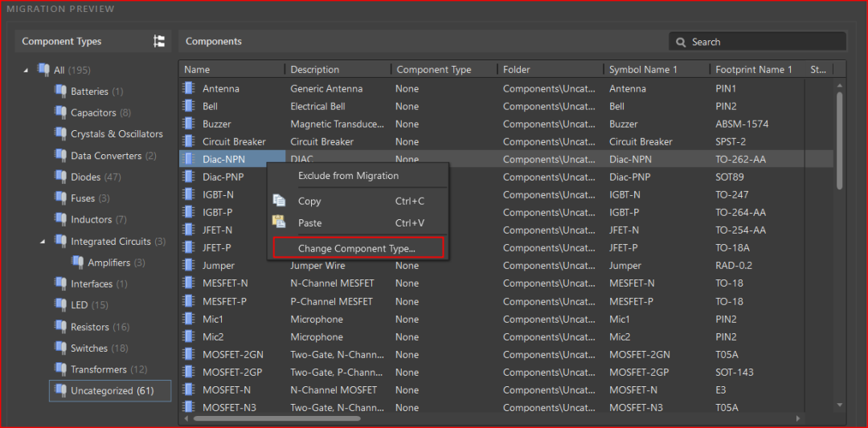868x428 pixels.
Task: Select Integrated Circuits (3) tree item
Action: (118, 241)
